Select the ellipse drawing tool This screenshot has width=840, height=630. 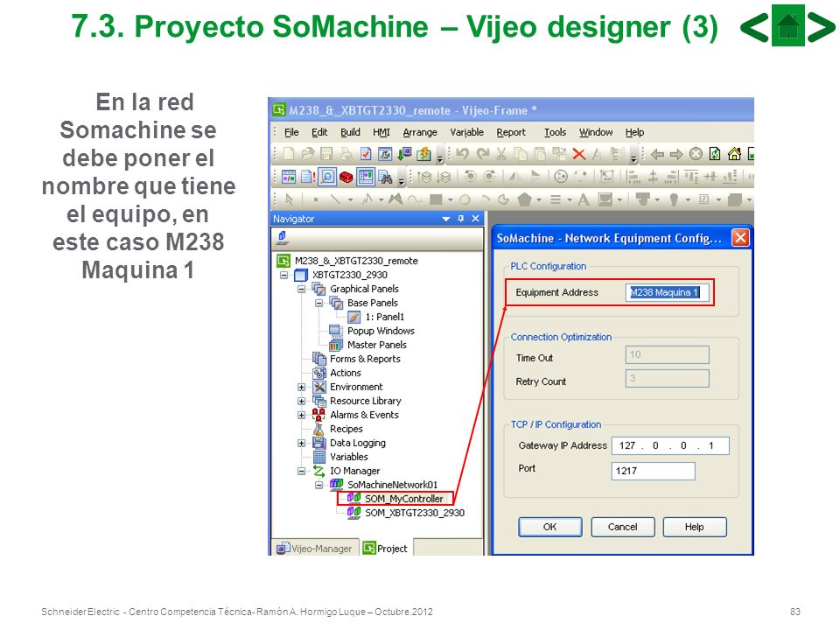[465, 199]
